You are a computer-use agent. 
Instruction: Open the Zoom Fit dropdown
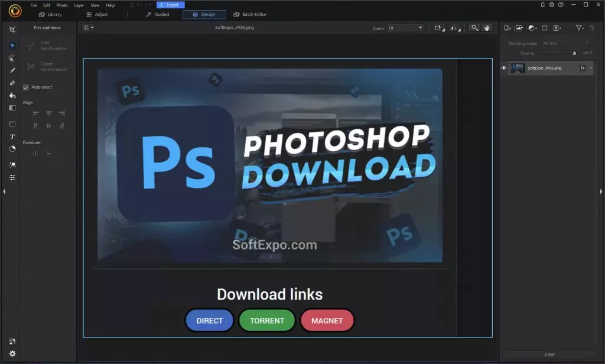click(x=405, y=27)
